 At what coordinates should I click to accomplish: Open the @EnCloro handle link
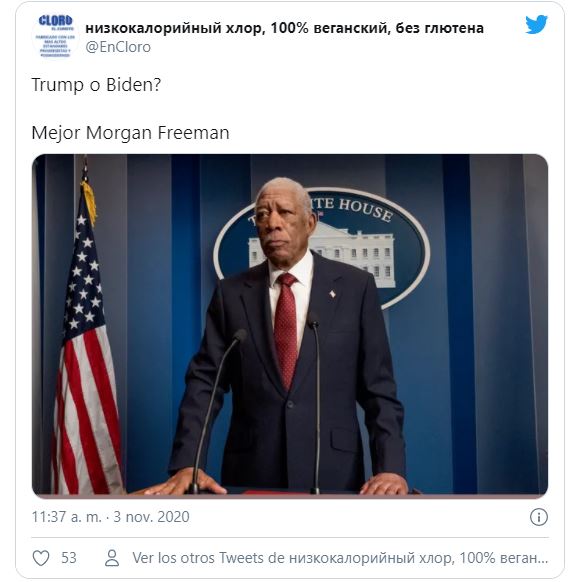[118, 47]
